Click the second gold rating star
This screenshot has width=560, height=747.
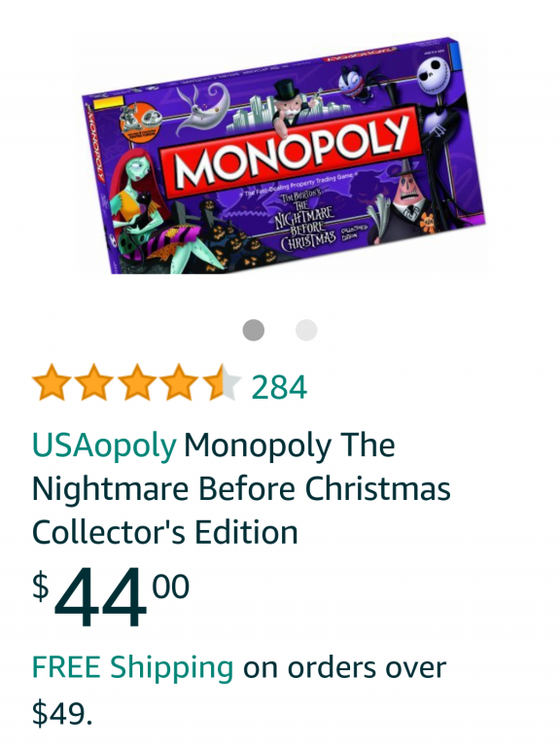94,382
